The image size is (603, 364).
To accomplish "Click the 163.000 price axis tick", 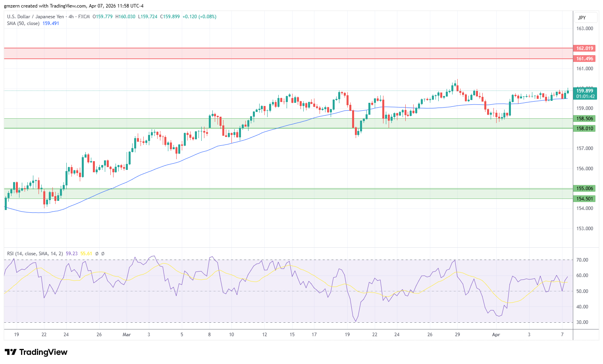I will pos(585,29).
